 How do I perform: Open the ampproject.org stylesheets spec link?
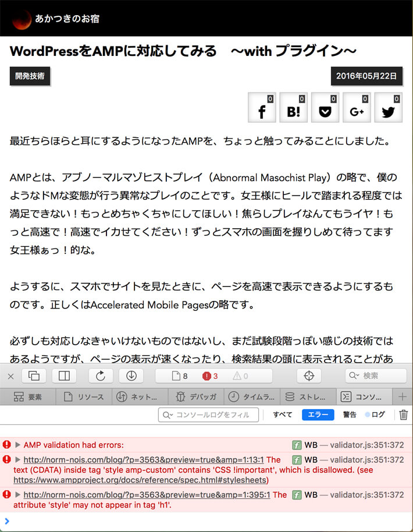pos(140,480)
